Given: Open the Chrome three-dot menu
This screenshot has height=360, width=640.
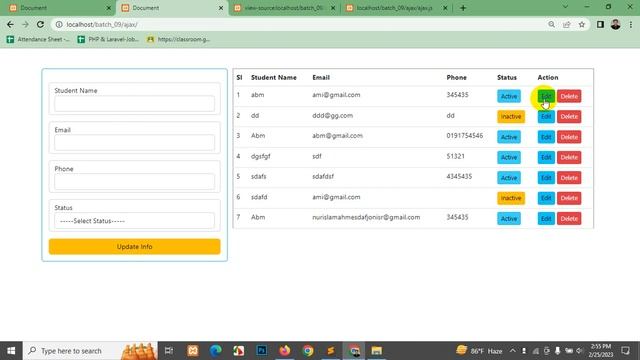Looking at the screenshot, I should [631, 24].
